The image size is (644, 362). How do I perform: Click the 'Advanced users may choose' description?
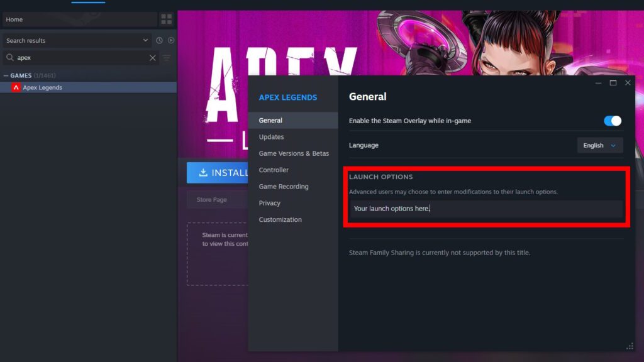(453, 192)
